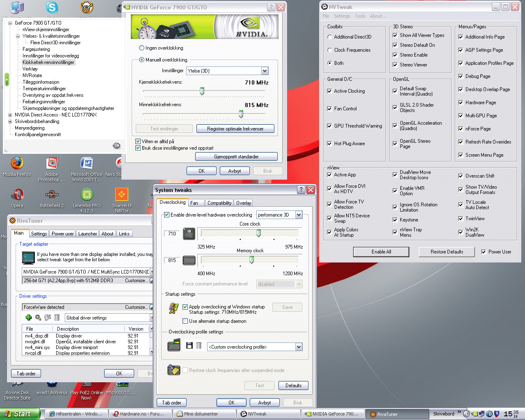Screen dimensions: 525x420
Task: Open Microsoft Office Word 2007 desktop icon
Action: 87,169
